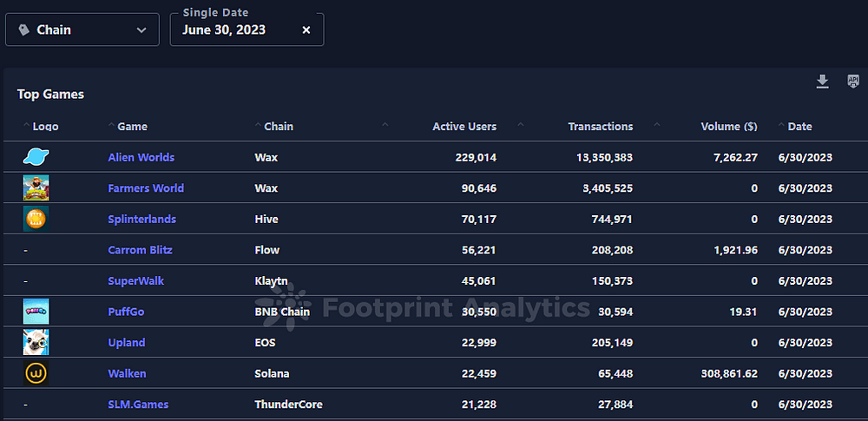This screenshot has width=868, height=421.
Task: Select active users value 56,221
Action: [x=479, y=250]
